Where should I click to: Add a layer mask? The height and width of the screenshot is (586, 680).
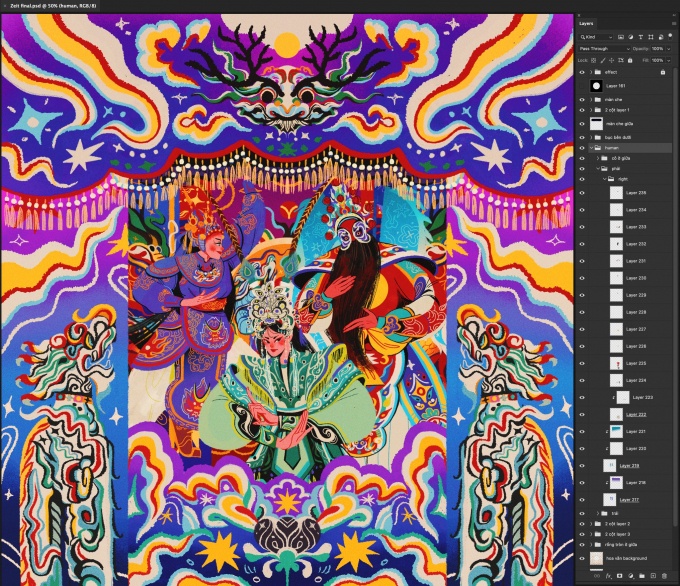coord(619,576)
